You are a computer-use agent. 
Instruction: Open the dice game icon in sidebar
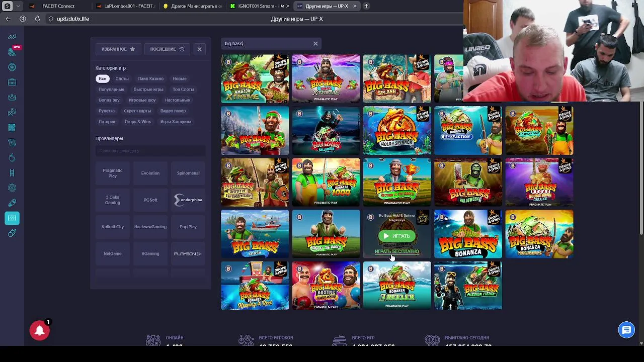click(x=12, y=112)
